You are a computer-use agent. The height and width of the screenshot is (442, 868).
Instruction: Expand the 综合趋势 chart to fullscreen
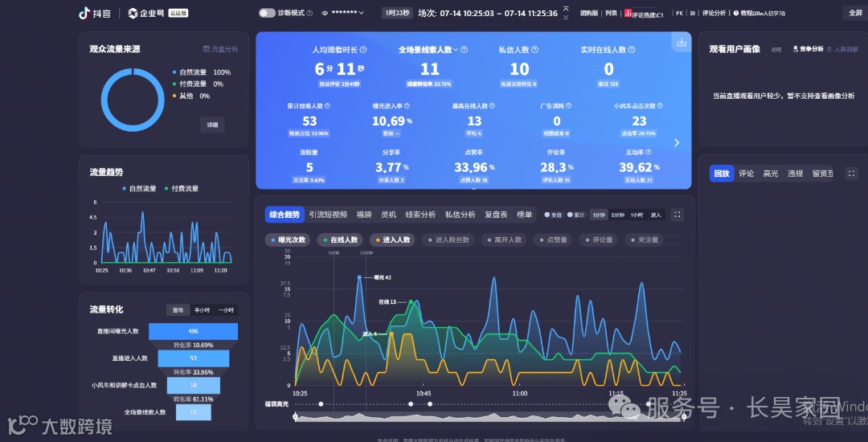tap(677, 215)
